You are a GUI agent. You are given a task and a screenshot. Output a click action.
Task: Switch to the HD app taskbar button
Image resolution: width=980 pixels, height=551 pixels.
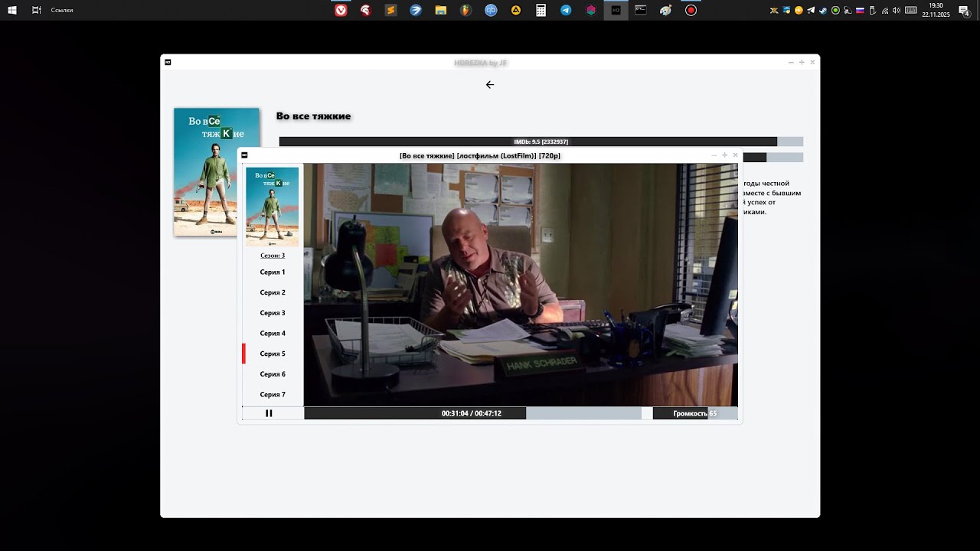pyautogui.click(x=616, y=10)
